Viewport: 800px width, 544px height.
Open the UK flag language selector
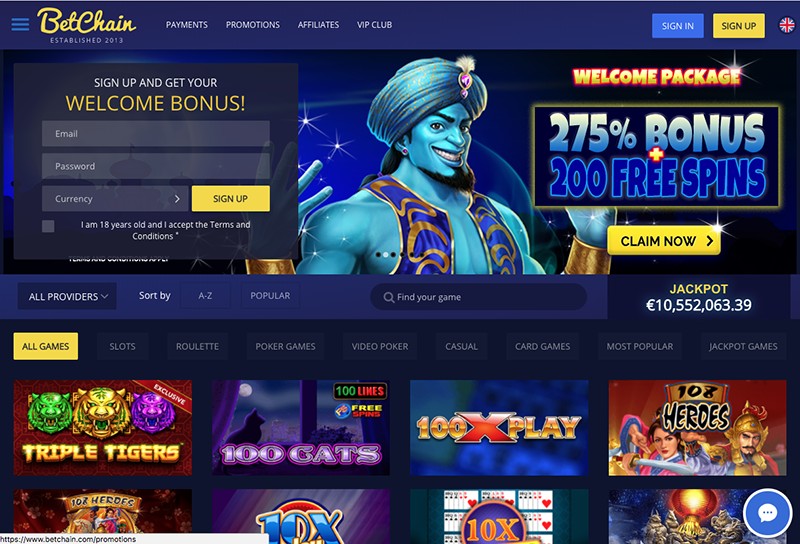coord(786,25)
